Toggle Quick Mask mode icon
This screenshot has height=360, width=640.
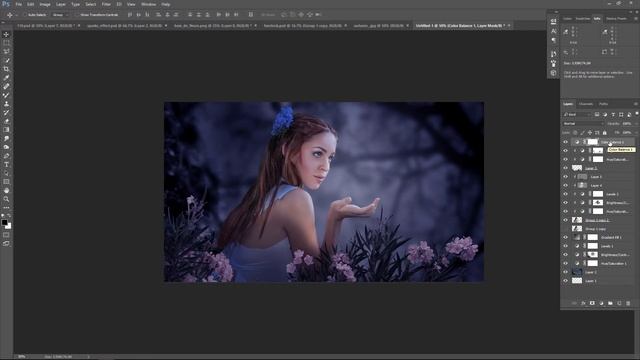tap(6, 235)
